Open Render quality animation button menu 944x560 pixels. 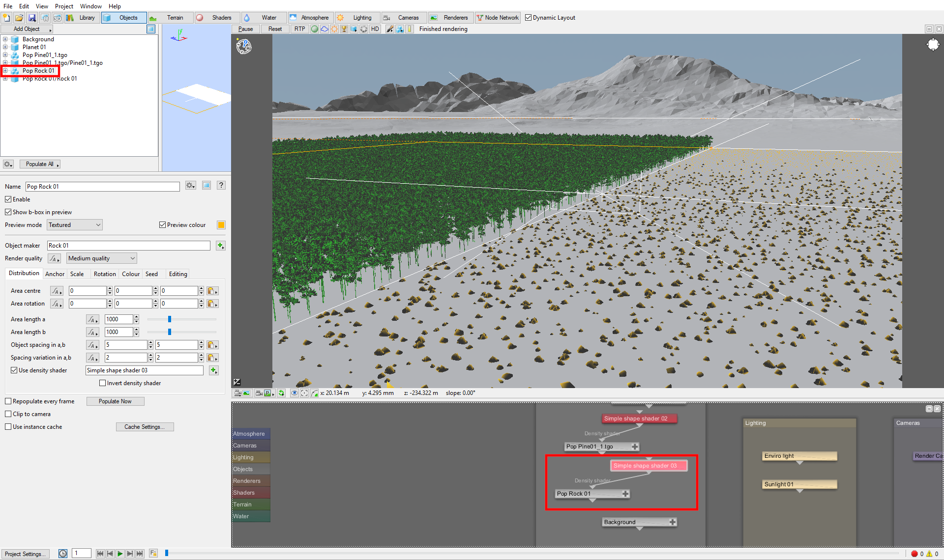[54, 258]
